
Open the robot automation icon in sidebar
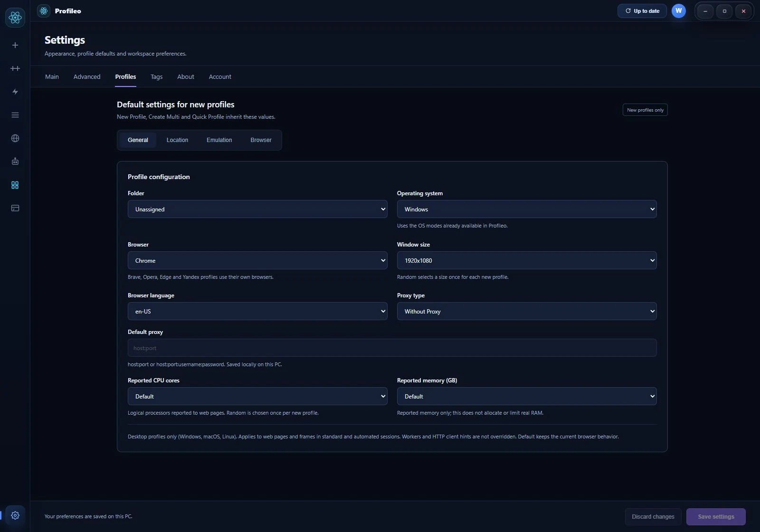coord(15,161)
